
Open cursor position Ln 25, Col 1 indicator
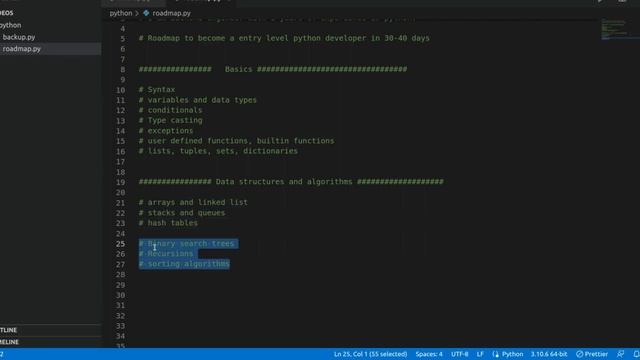370,354
